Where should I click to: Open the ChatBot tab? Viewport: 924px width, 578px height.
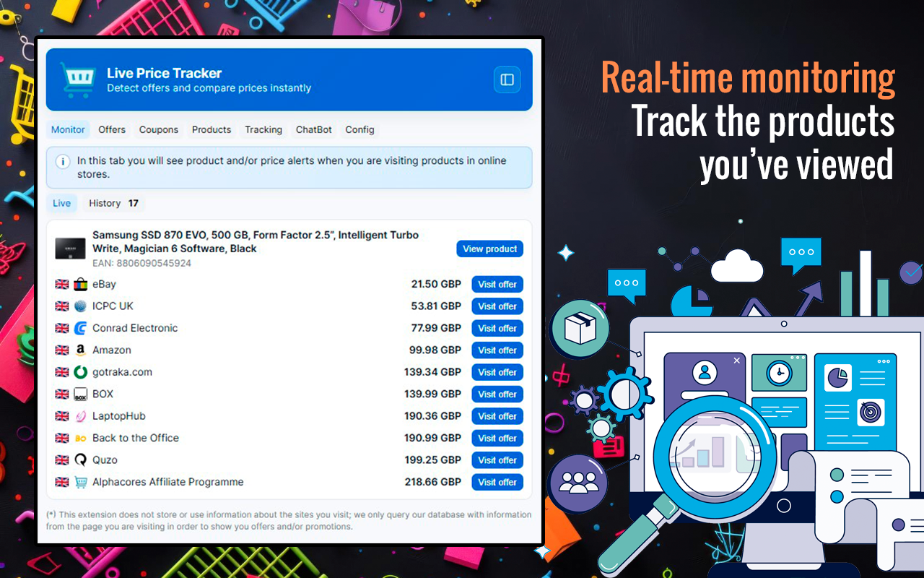(x=313, y=129)
